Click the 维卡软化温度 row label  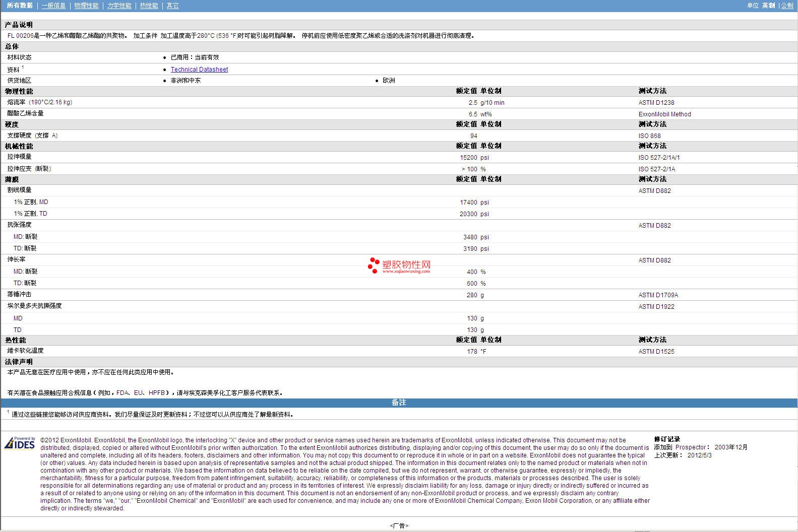(x=25, y=351)
